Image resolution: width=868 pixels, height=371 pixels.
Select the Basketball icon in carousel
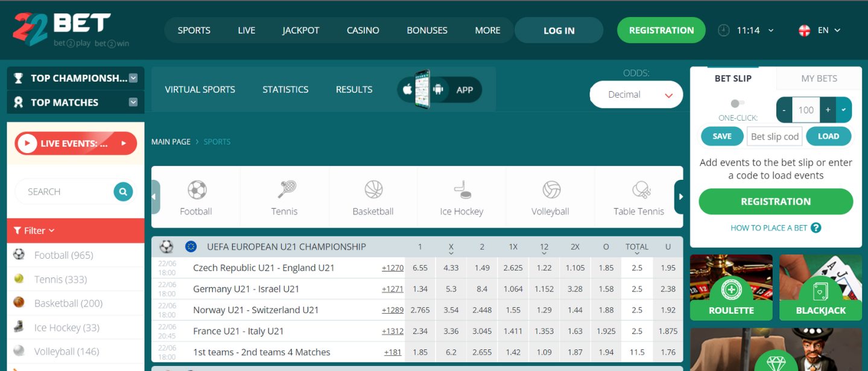tap(374, 190)
